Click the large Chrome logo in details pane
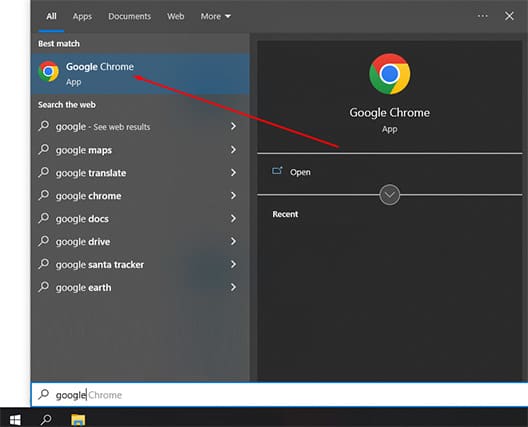Screen dimensions: 528x427 click(x=390, y=74)
